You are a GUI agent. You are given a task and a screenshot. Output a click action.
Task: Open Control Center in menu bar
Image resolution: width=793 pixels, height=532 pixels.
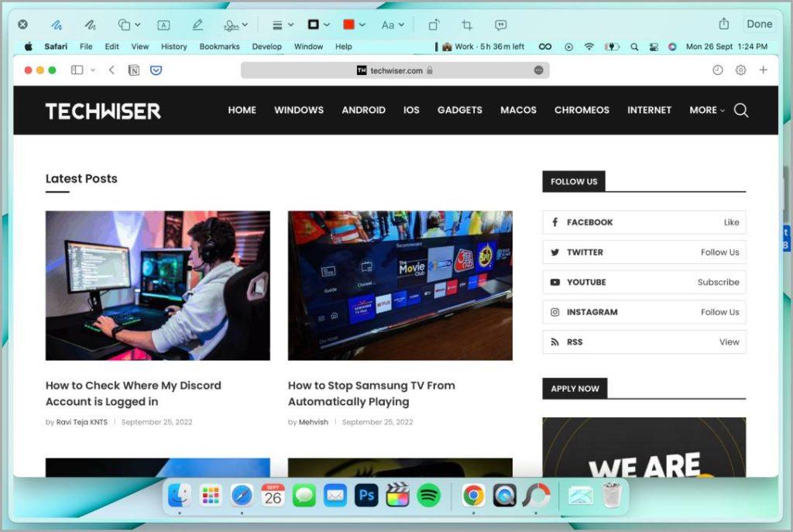tap(654, 46)
